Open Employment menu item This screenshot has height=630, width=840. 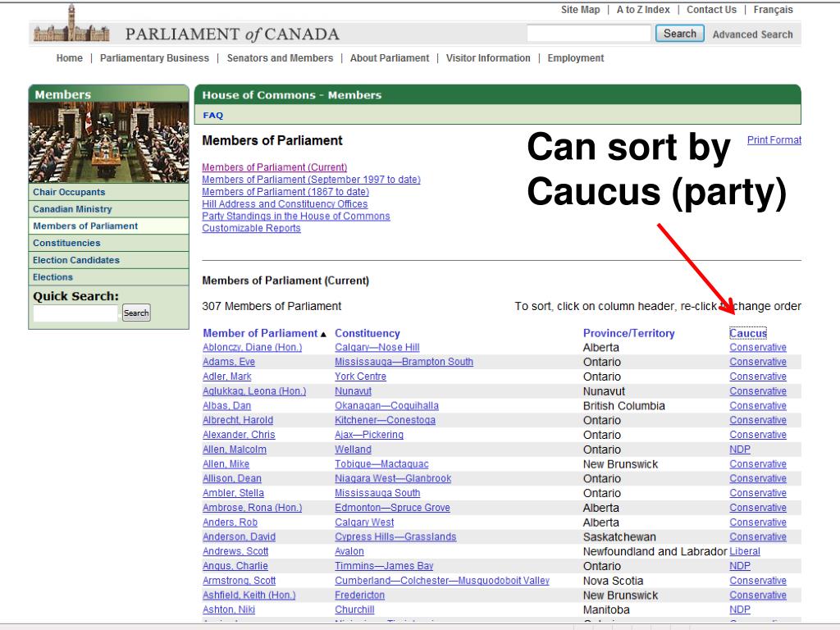coord(575,58)
